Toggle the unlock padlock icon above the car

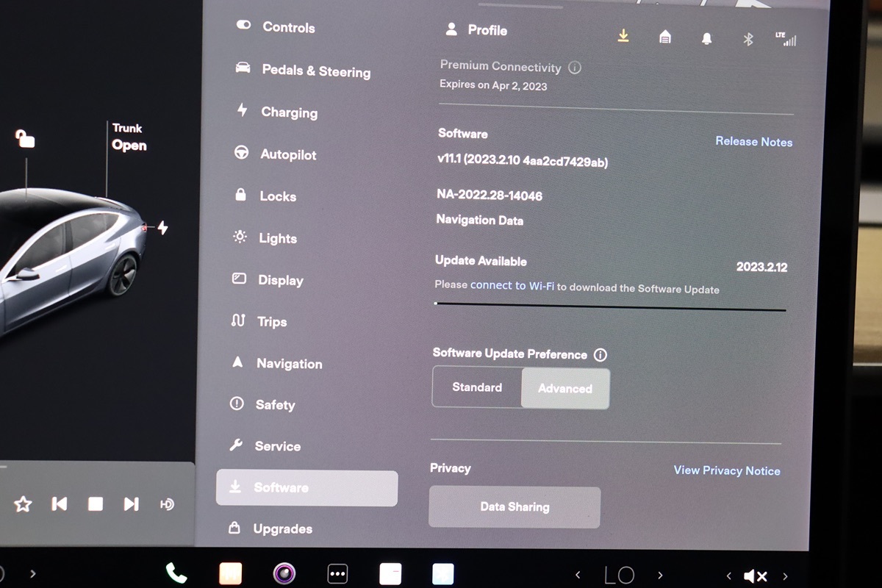26,138
